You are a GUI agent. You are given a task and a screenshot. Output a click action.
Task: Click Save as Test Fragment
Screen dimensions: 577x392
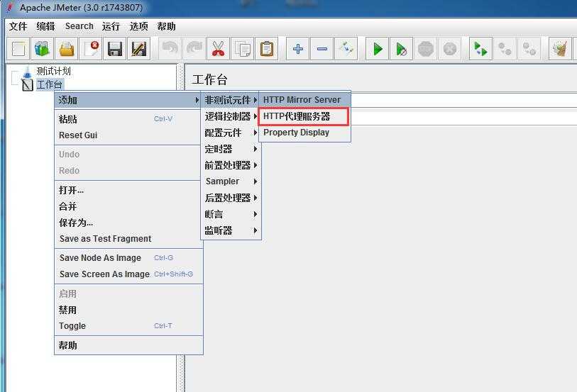(x=128, y=239)
